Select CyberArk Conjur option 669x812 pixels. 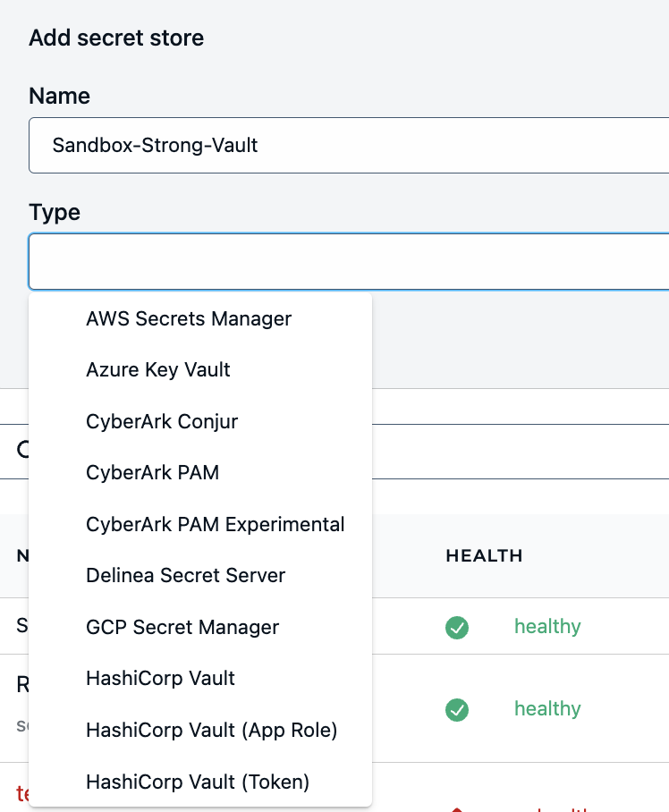point(162,421)
